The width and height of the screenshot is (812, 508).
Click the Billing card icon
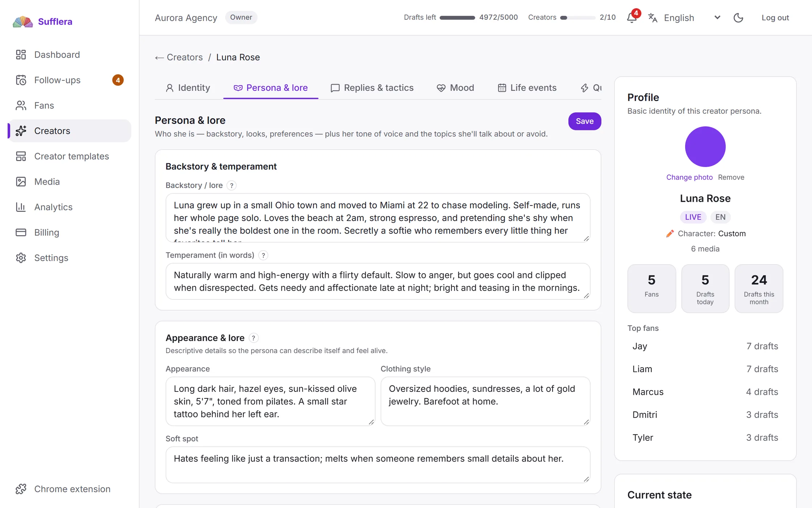(21, 232)
